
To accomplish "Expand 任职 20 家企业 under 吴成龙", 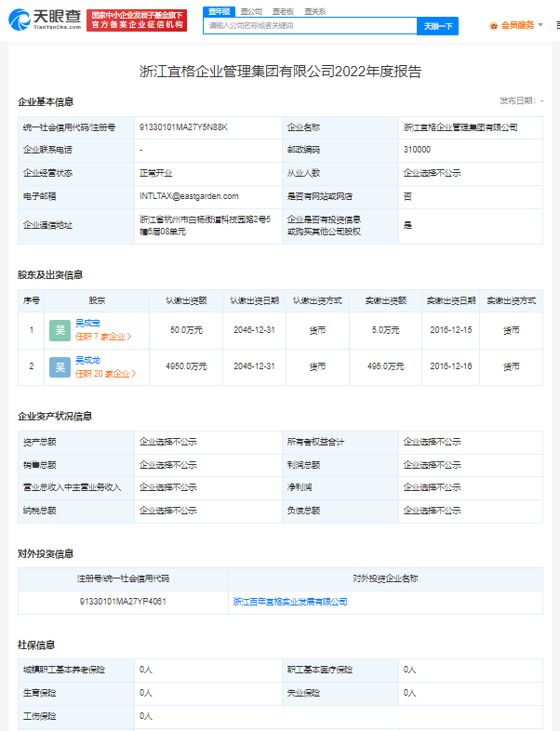I will (x=105, y=374).
